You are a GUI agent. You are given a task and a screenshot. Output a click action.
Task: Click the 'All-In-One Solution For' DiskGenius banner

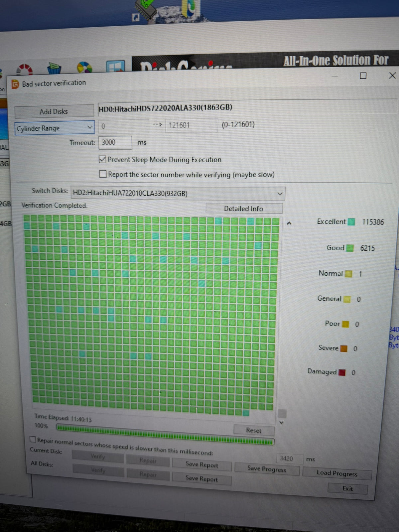point(336,61)
